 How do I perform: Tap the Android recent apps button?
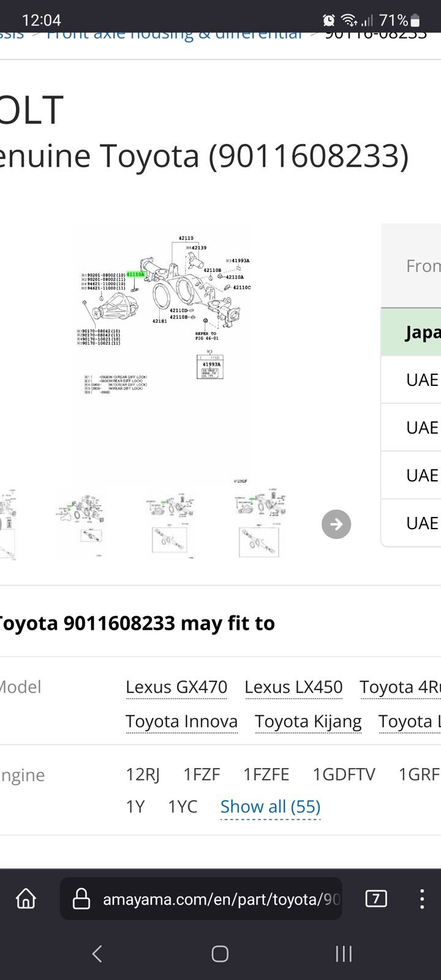tap(344, 953)
